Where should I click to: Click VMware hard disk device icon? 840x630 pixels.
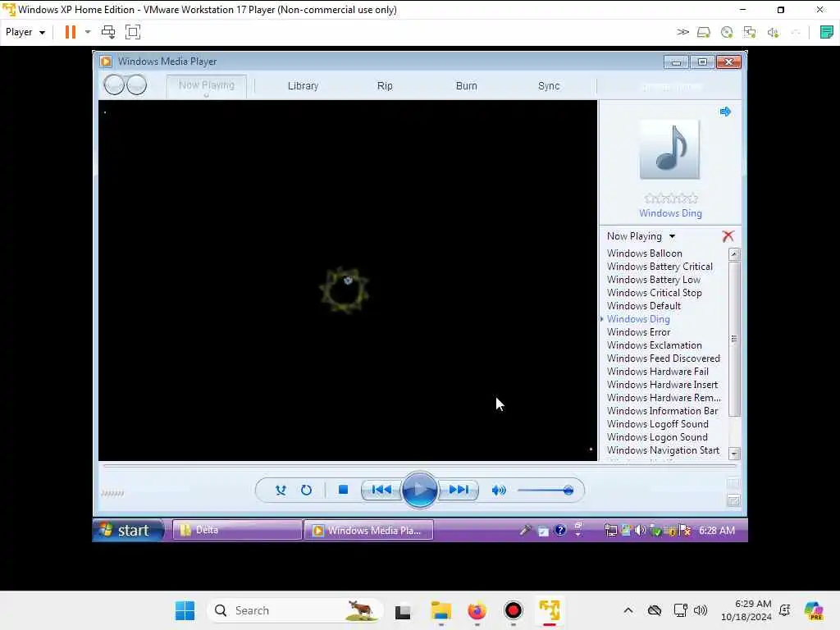(703, 33)
